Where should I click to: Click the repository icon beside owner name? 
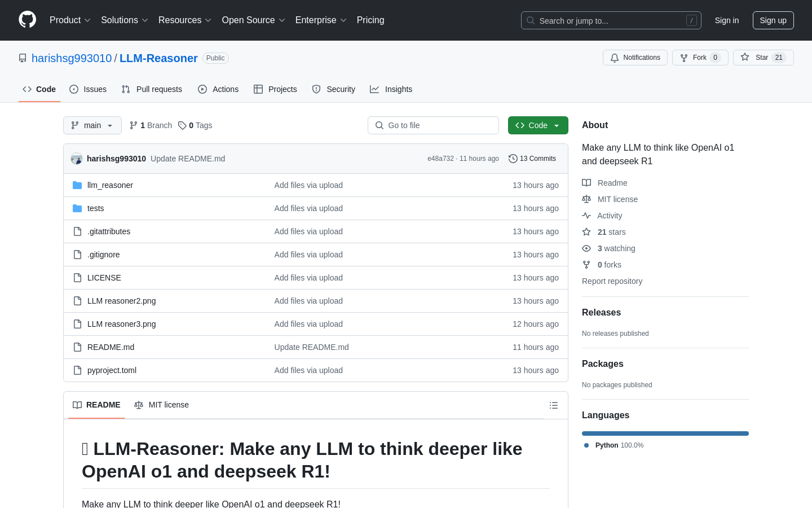point(23,58)
